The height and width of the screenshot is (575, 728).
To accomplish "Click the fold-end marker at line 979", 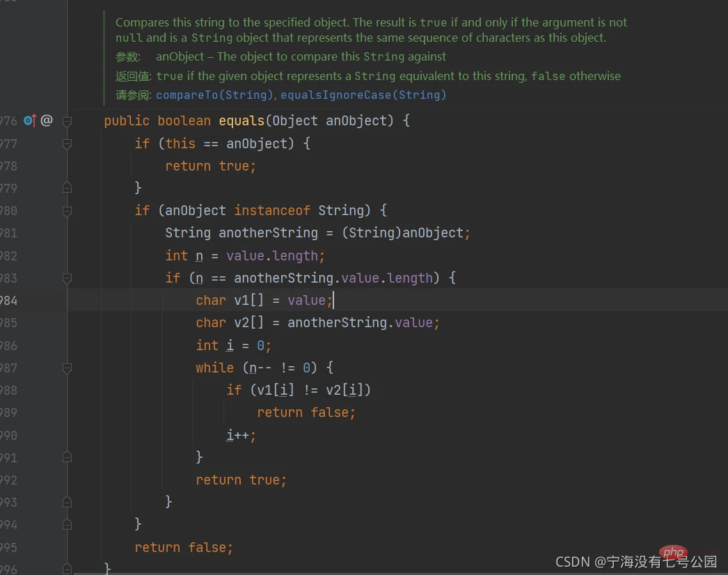I will [x=67, y=187].
